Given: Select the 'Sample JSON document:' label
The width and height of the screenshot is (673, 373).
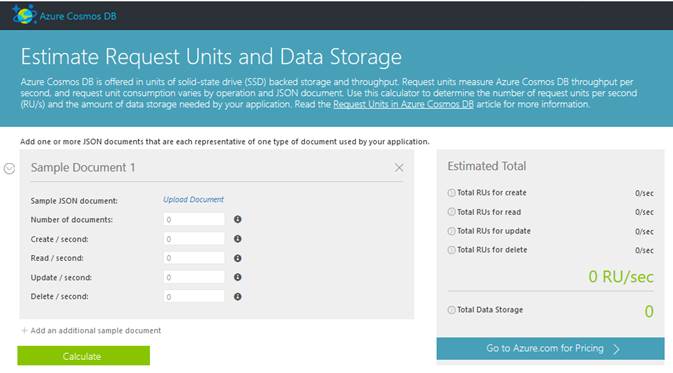Looking at the screenshot, I should coord(74,200).
